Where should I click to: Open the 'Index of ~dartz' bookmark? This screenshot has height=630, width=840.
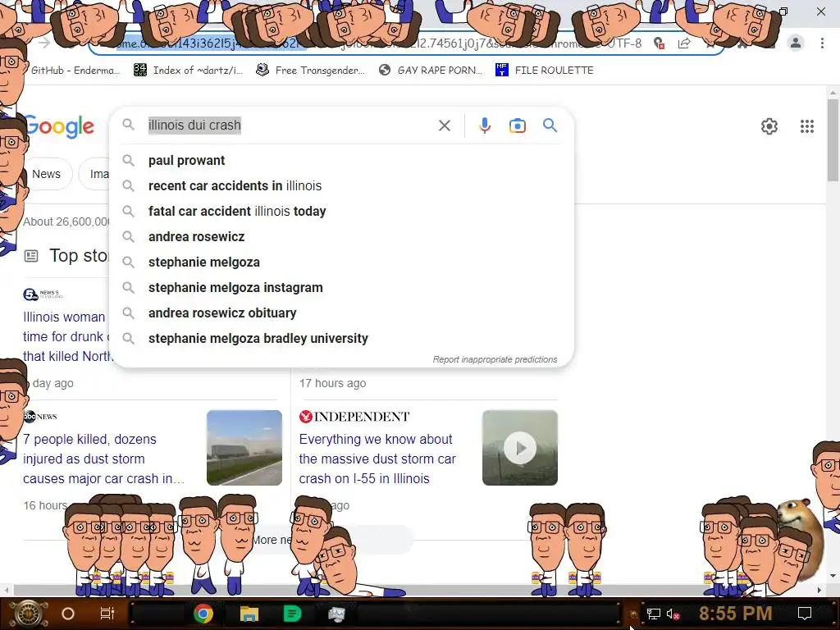coord(188,71)
